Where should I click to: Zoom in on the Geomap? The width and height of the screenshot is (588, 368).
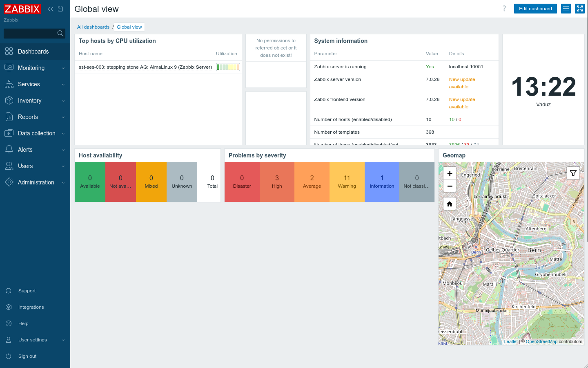[x=450, y=173]
